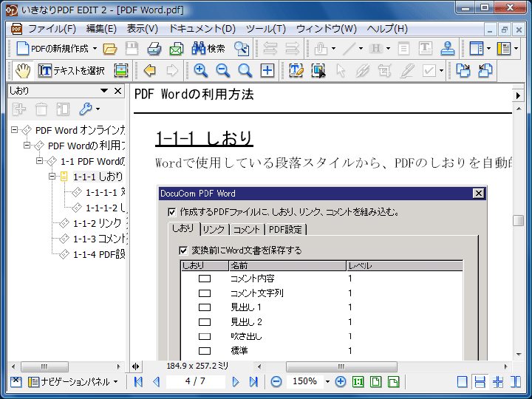Collapse the PDF Word オンライン tree node
532x399 pixels.
coord(14,129)
